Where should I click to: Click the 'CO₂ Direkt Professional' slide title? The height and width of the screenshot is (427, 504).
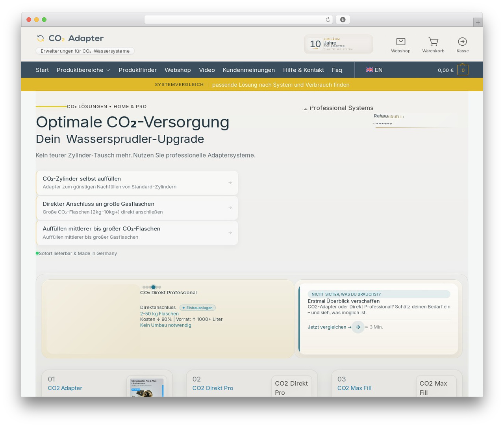pos(169,293)
